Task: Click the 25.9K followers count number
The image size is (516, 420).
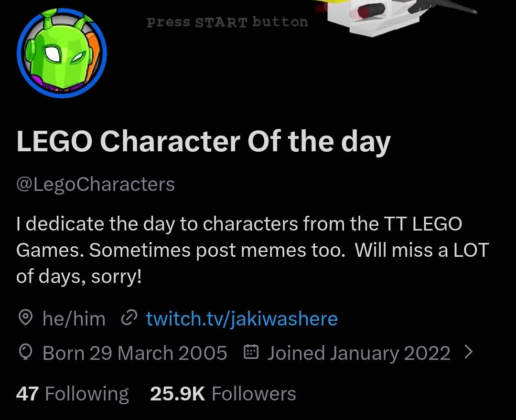Action: tap(177, 394)
